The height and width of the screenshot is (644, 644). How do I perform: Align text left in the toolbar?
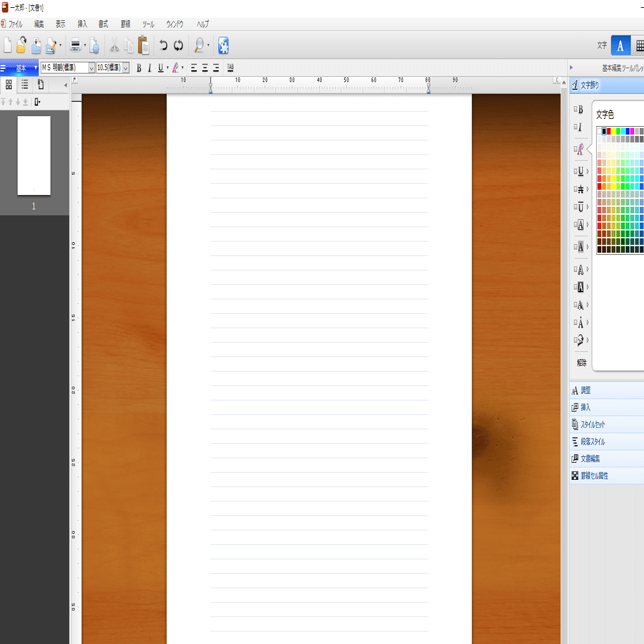point(194,68)
